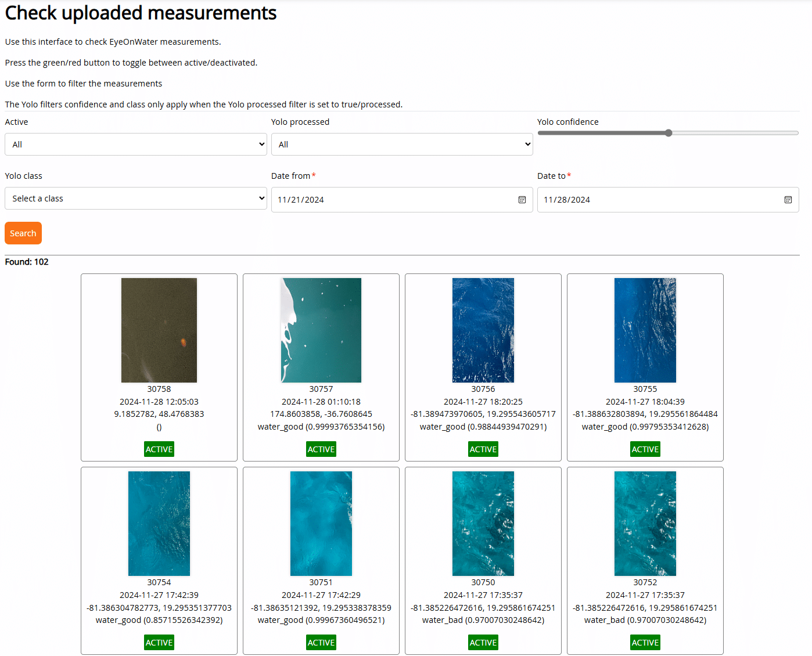The image size is (812, 656).
Task: Click 'water_good (0.99993765354156)' label
Action: [x=321, y=427]
